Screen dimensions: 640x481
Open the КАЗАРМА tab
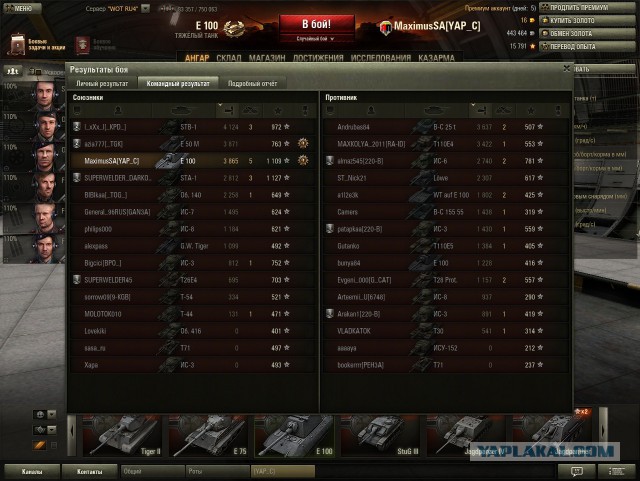click(436, 58)
